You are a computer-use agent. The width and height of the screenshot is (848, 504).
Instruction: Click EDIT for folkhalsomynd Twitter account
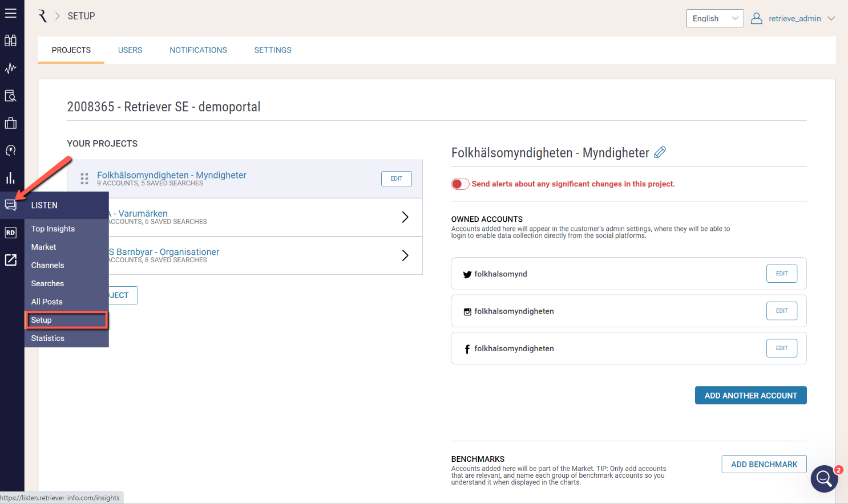click(782, 274)
